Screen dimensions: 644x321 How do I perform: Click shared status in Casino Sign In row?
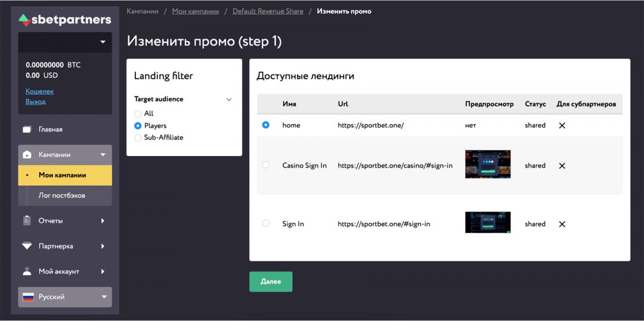[535, 166]
